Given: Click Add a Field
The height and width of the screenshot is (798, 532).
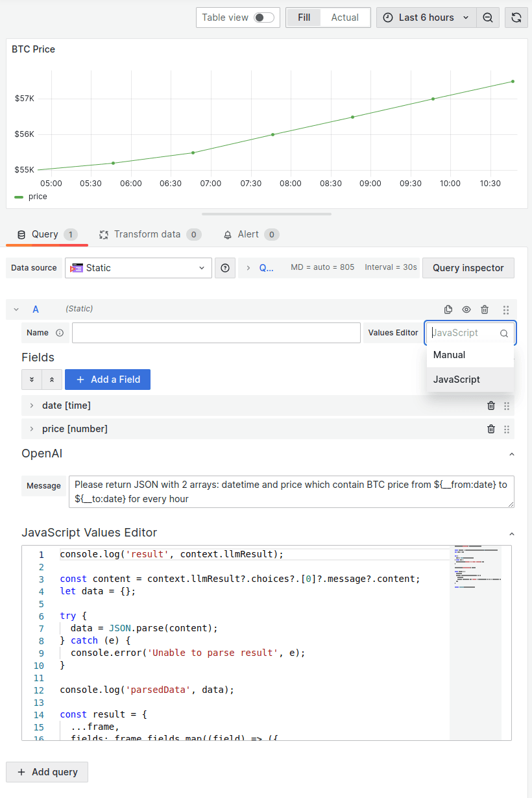Looking at the screenshot, I should [x=107, y=378].
